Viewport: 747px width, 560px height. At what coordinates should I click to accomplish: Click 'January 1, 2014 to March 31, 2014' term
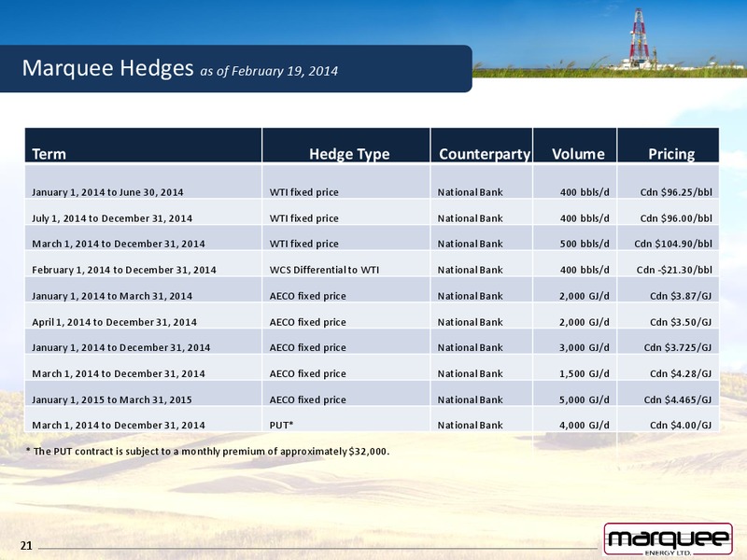[x=112, y=296]
